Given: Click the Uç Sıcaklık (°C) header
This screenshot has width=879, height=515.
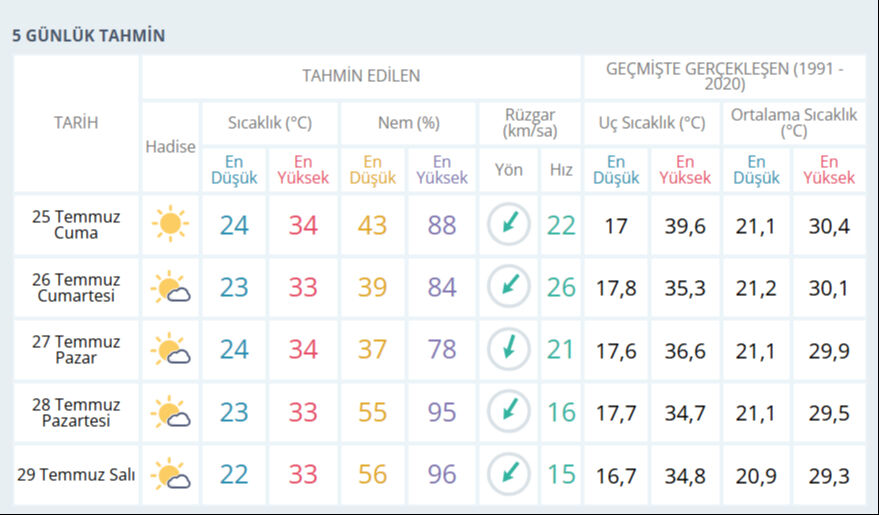Looking at the screenshot, I should 651,123.
